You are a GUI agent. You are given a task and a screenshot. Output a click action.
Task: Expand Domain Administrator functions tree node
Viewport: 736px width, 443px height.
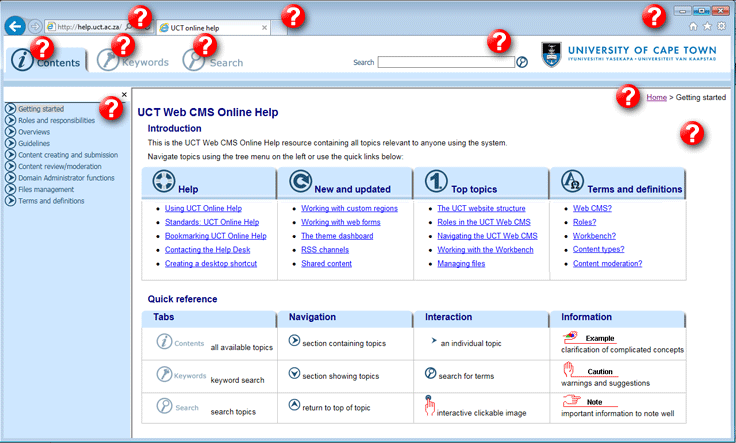tap(10, 177)
